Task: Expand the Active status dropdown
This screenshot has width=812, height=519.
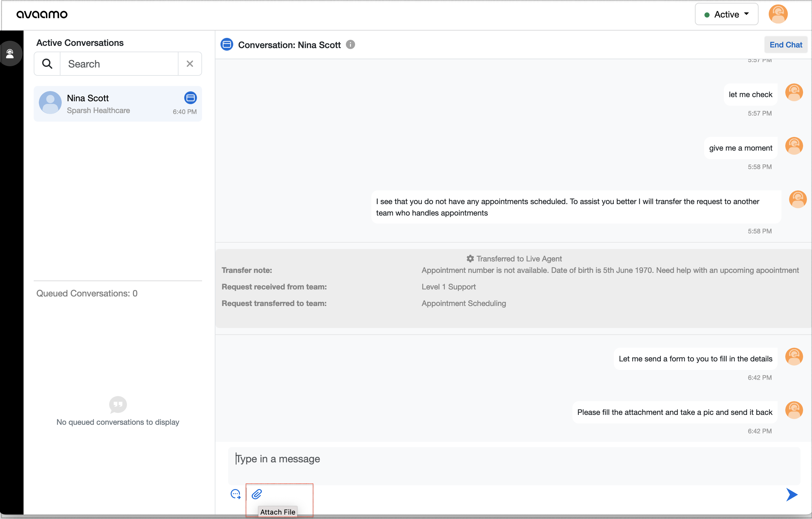Action: pos(726,14)
